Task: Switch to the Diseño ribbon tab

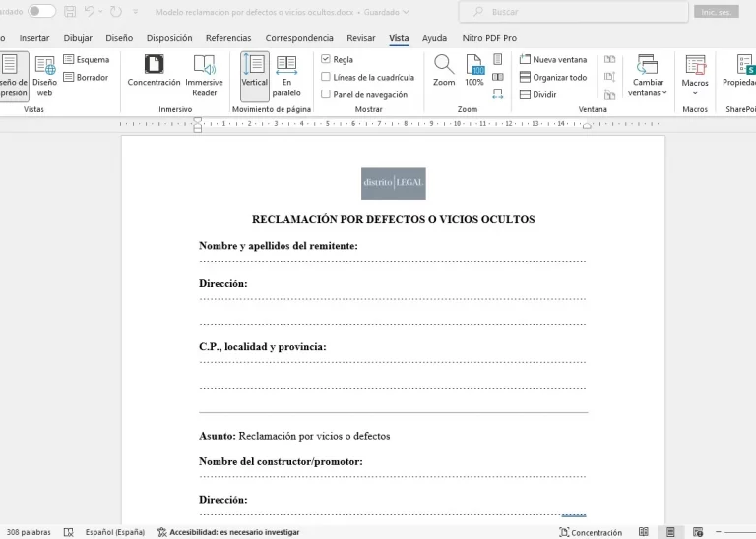Action: tap(119, 38)
